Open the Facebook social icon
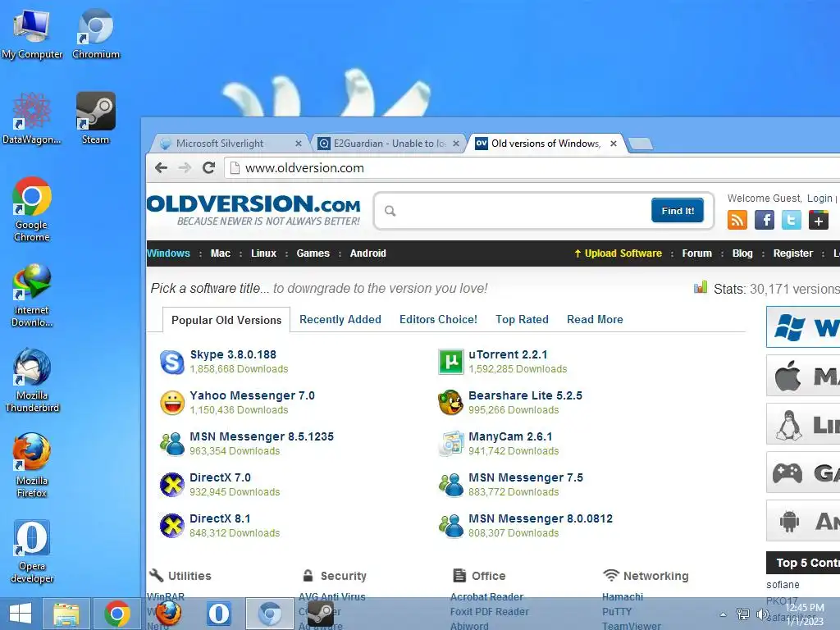Screen dimensions: 840x630 765,220
